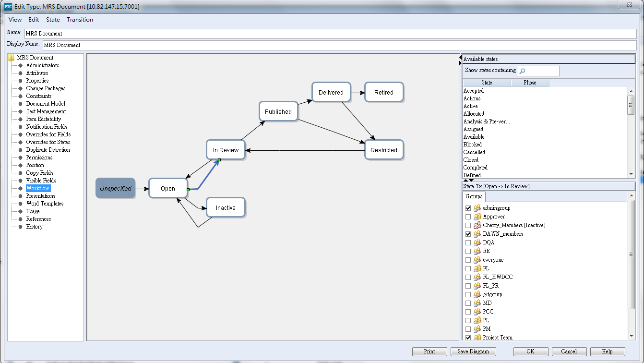This screenshot has width=644, height=363.
Task: Select the Inactive state node
Action: 226,207
